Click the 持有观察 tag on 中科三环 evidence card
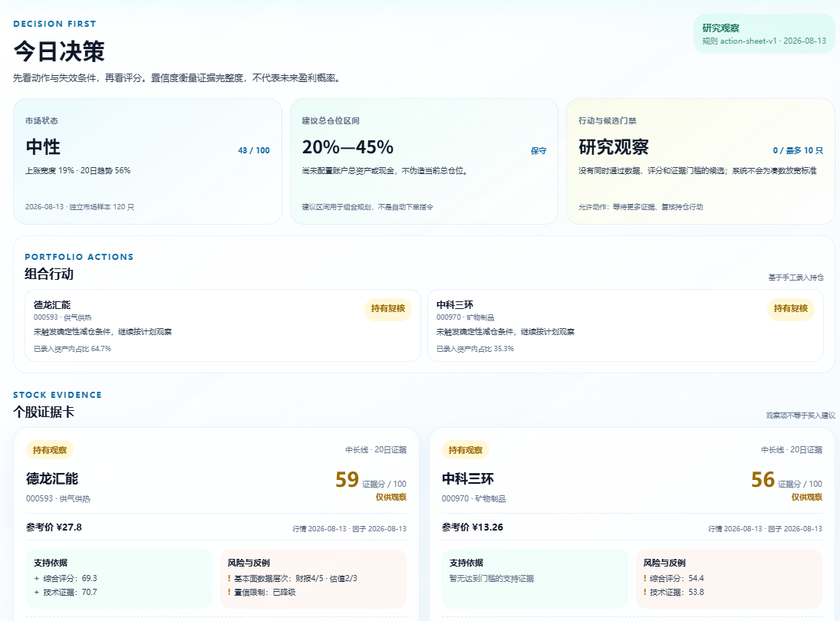The height and width of the screenshot is (621, 840). pyautogui.click(x=466, y=450)
